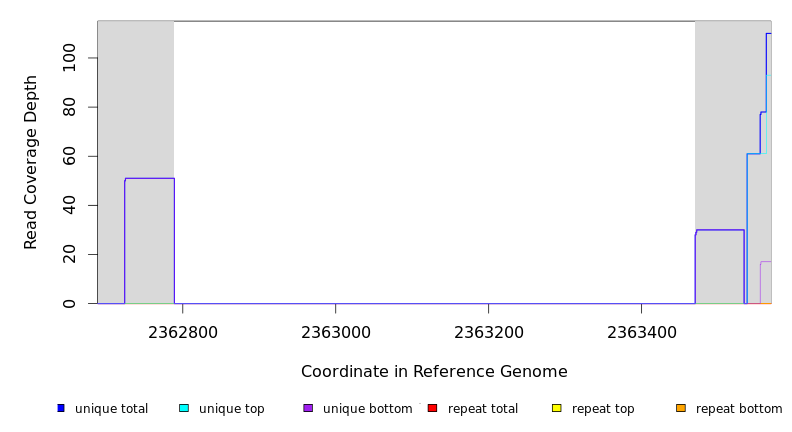Click the blue unique total legend swatch
Viewport: 792px width, 432px height.
pyautogui.click(x=61, y=408)
